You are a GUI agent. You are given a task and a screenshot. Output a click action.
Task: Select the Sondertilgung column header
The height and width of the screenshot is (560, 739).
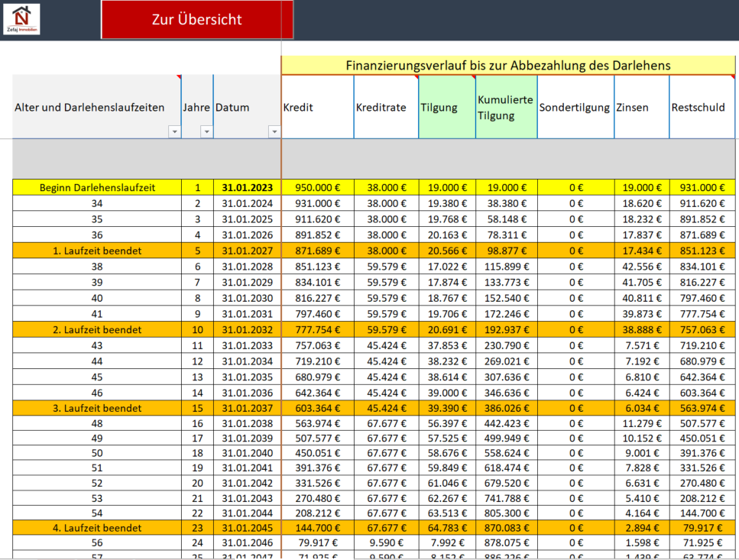(x=575, y=108)
